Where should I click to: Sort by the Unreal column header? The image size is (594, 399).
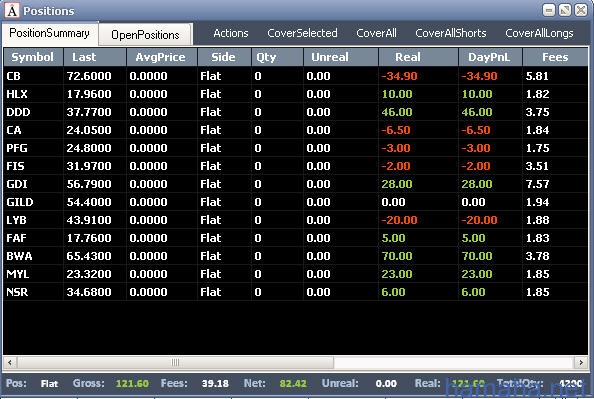click(x=341, y=57)
